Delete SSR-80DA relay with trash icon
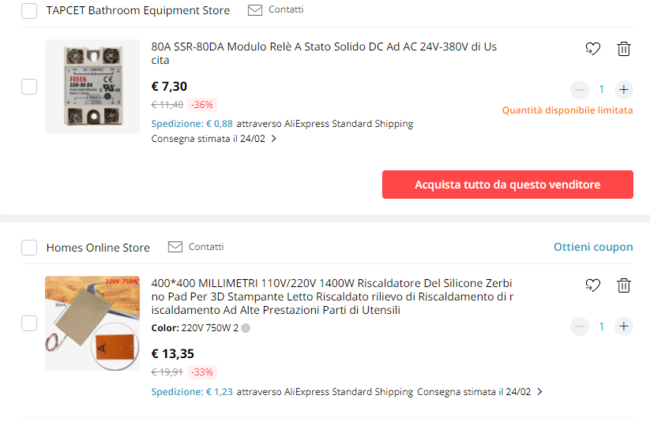The image size is (650, 429). [624, 49]
